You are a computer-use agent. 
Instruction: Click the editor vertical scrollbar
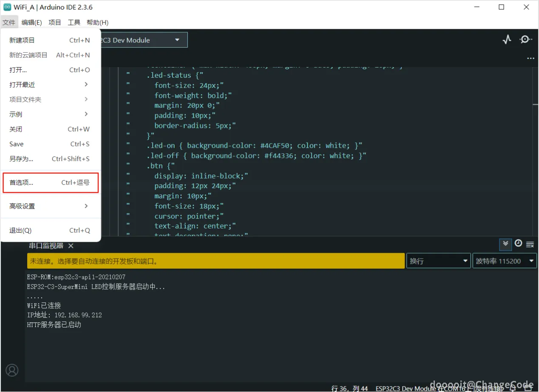click(536, 151)
